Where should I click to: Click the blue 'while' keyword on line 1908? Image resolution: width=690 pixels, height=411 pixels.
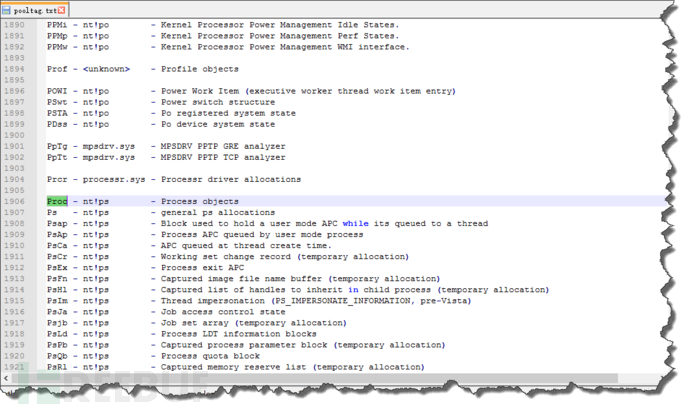pos(356,223)
